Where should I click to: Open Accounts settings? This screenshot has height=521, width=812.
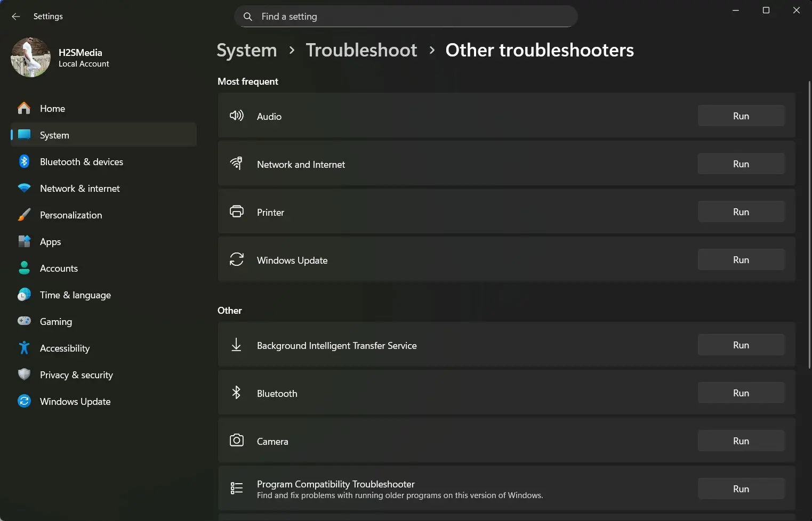coord(103,268)
